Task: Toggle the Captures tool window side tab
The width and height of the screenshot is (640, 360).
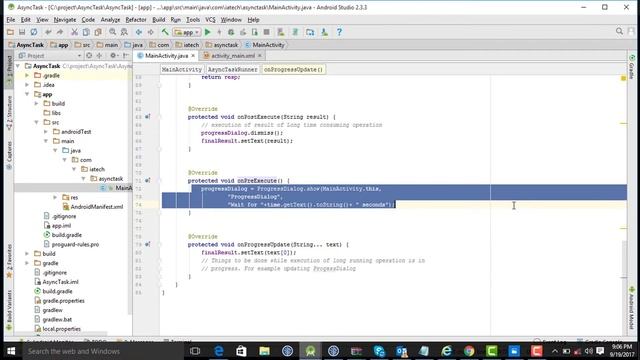Action: pos(9,155)
